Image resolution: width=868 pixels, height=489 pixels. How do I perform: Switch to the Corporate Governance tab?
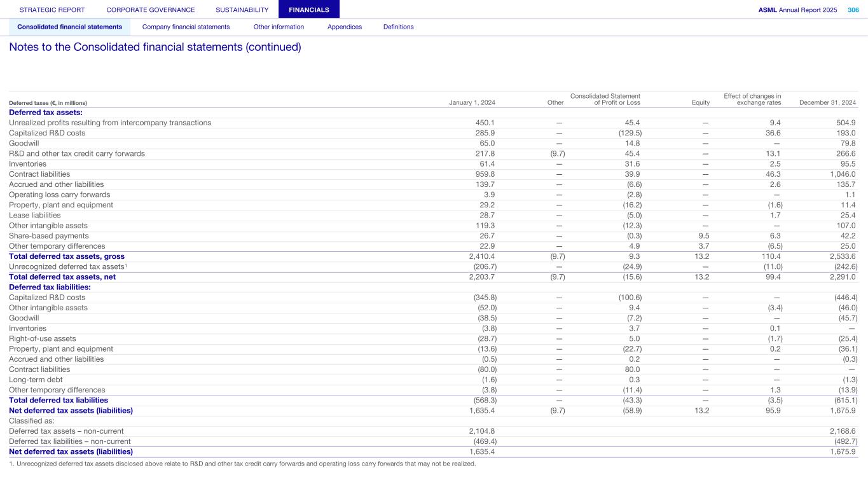point(151,10)
